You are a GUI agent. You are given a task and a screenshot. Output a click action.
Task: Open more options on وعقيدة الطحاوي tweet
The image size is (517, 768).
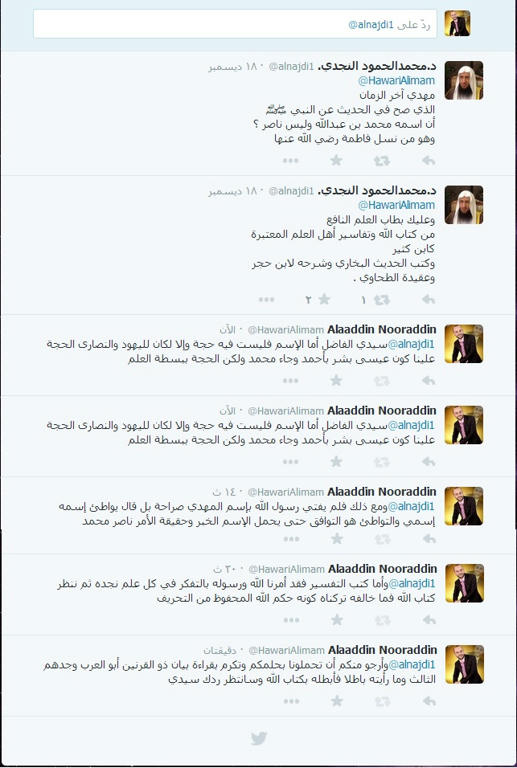[267, 300]
